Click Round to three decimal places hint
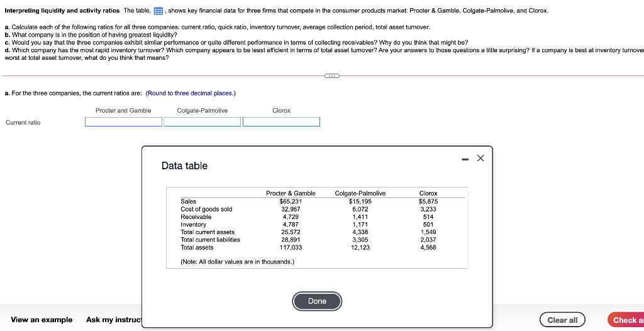The image size is (644, 331). 191,93
